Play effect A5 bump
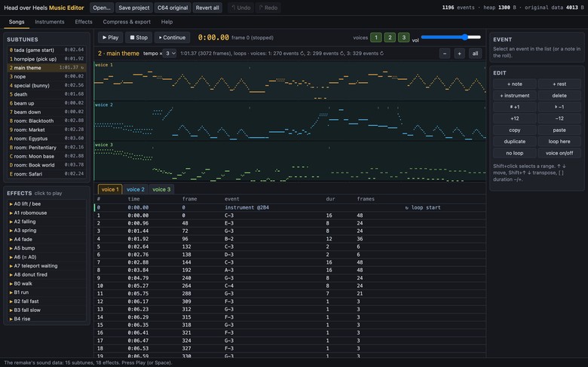 (47, 248)
